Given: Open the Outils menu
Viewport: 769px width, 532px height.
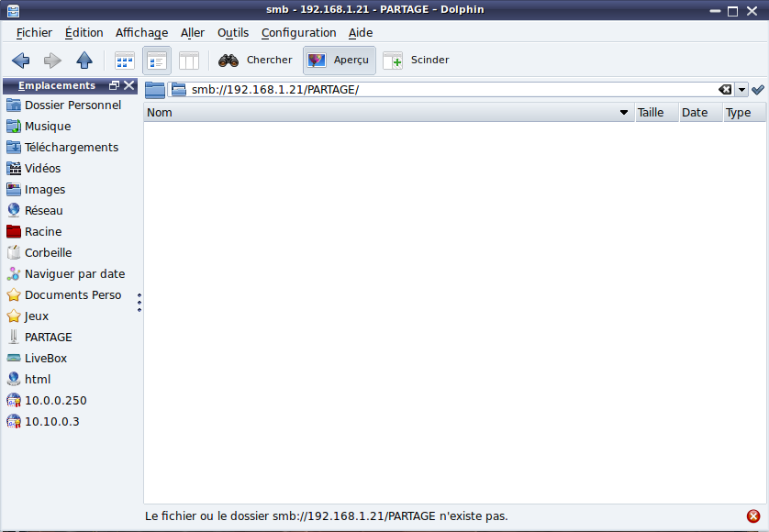Looking at the screenshot, I should pos(233,33).
